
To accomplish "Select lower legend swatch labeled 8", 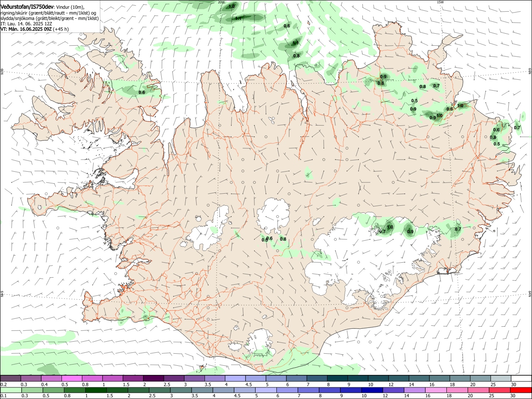I will (x=330, y=390).
